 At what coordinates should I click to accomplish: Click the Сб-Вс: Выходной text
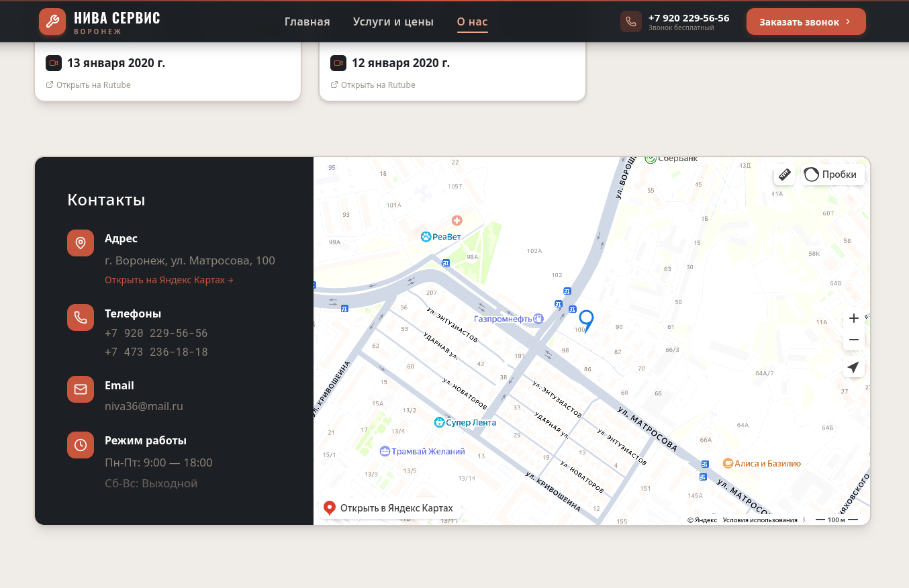[151, 483]
